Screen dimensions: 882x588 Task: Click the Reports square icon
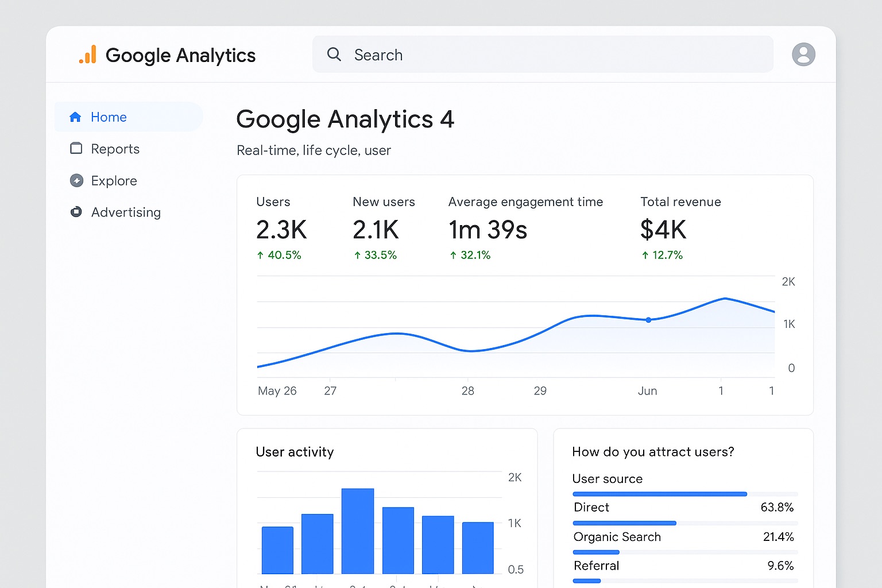coord(76,149)
